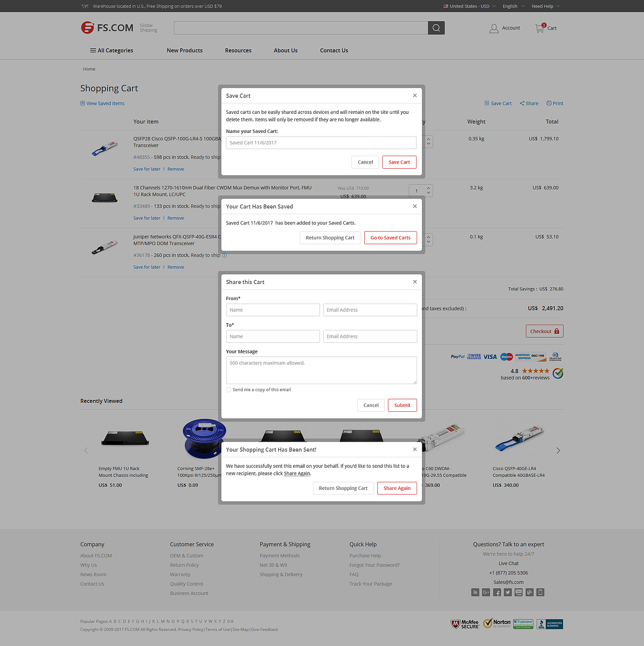Open About Us menu
644x646 pixels.
point(286,50)
